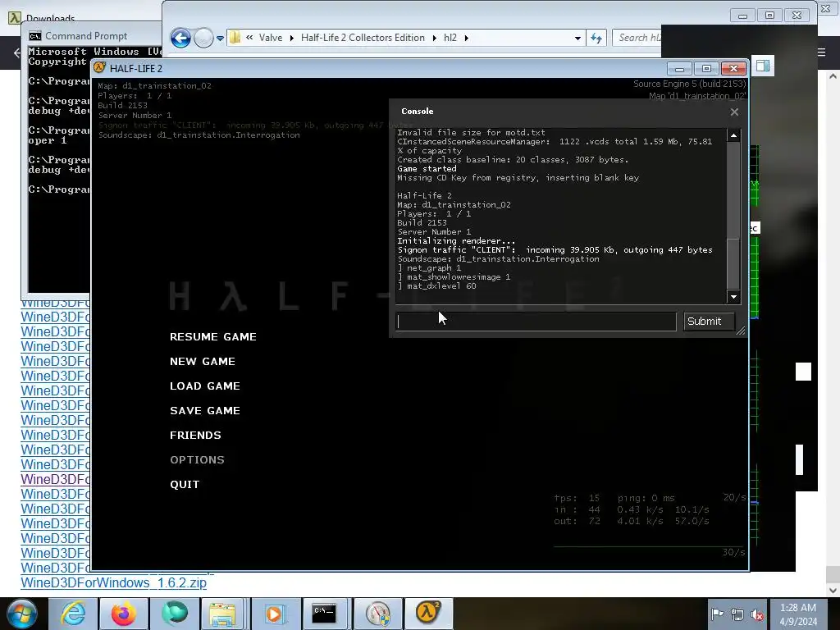
Task: Click Explorer's forward navigation button
Action: 203,38
